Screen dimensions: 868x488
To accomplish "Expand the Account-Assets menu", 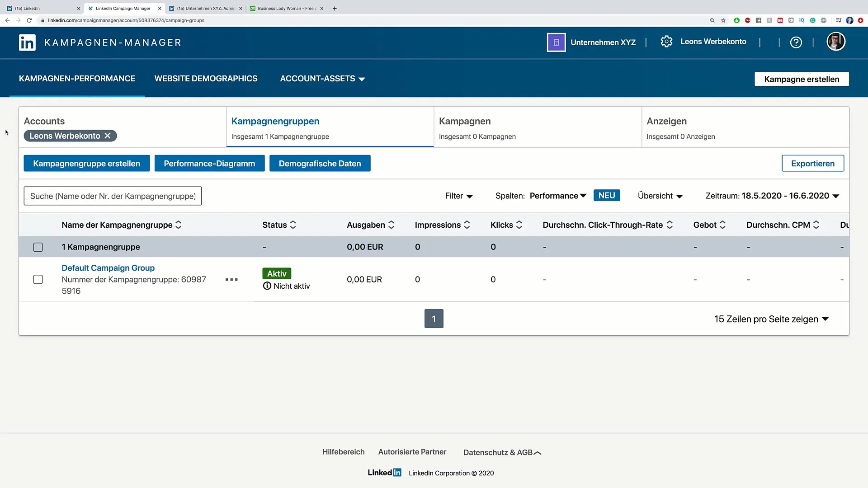I will [x=322, y=79].
